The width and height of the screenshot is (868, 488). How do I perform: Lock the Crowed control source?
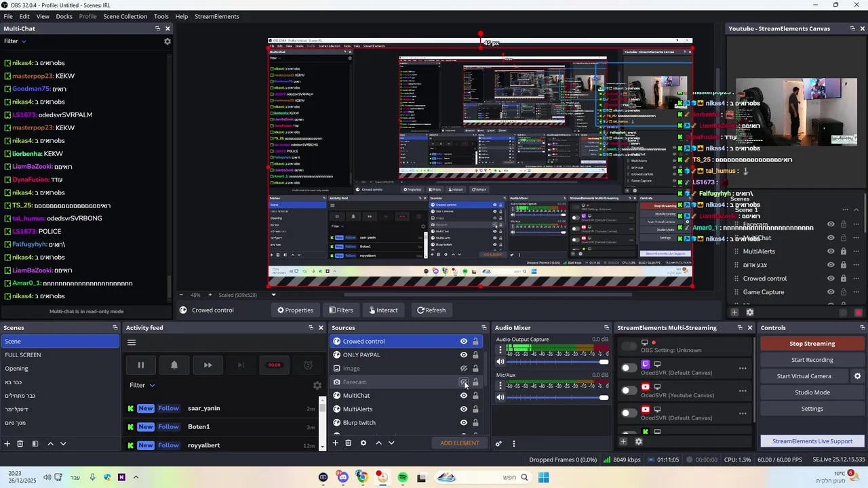point(475,342)
